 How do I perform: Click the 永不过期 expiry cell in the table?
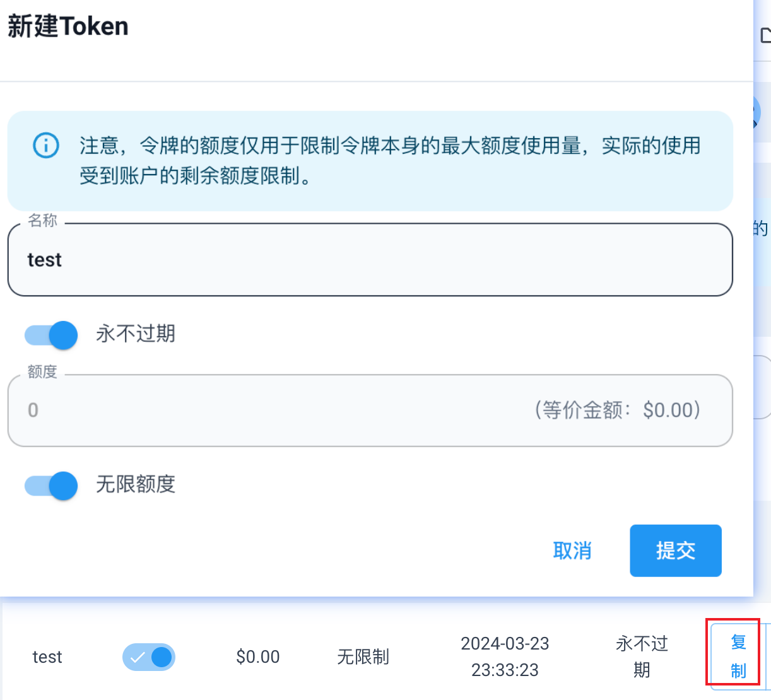point(641,657)
